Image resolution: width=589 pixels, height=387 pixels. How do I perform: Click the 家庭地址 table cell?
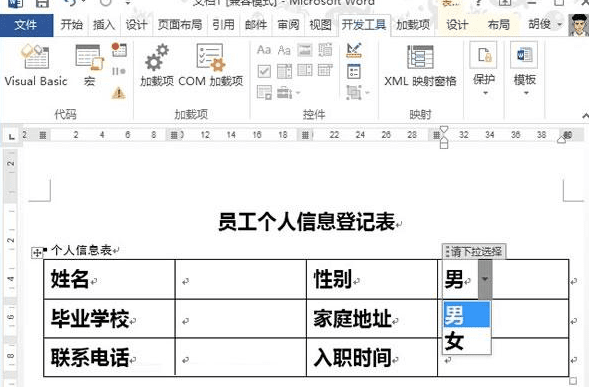(x=372, y=319)
